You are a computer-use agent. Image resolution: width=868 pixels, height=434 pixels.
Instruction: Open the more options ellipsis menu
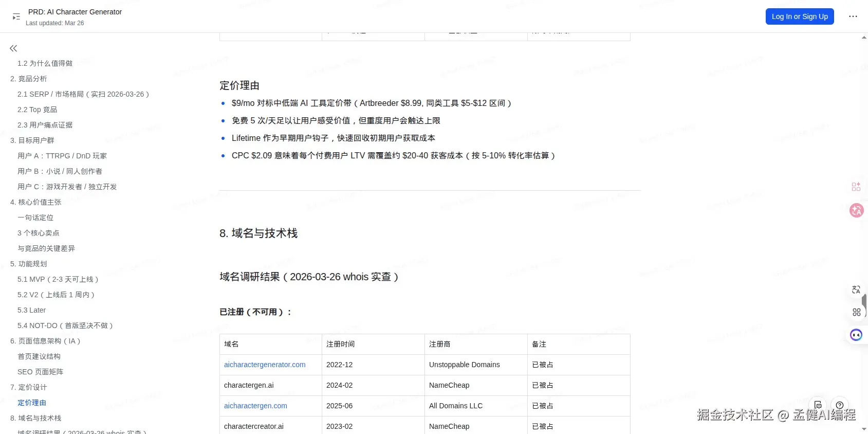[x=853, y=16]
